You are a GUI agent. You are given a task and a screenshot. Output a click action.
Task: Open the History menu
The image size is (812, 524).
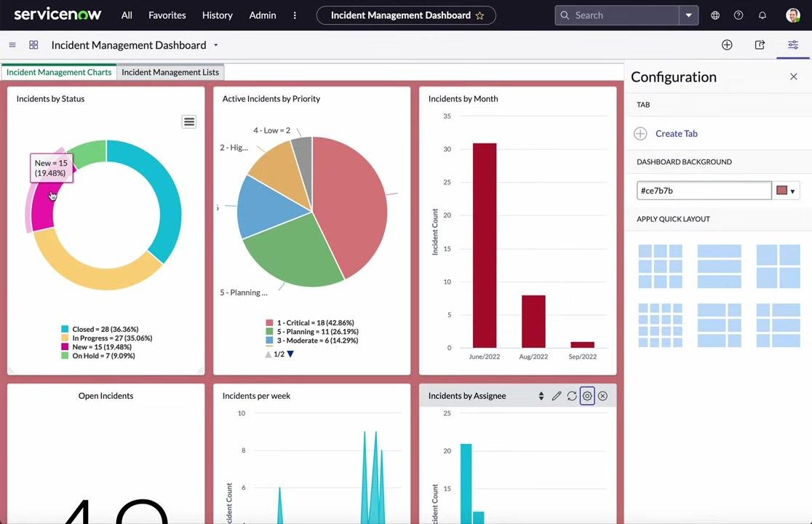tap(217, 15)
